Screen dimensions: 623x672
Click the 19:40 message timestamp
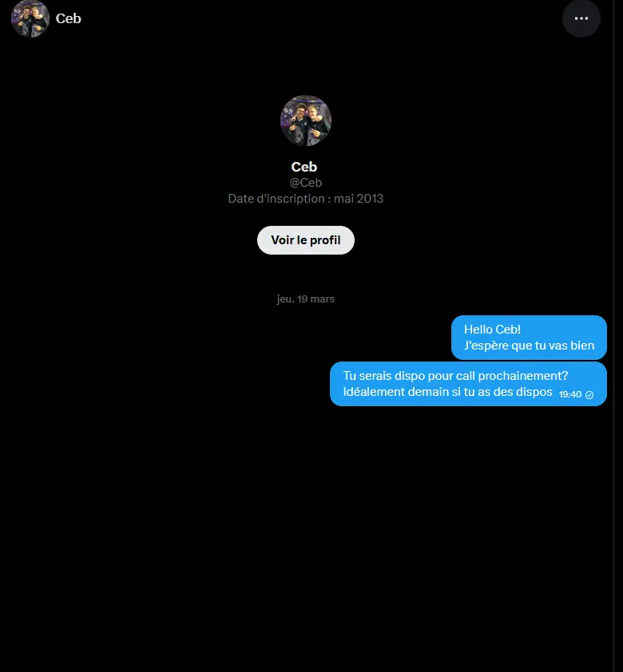[x=569, y=394]
